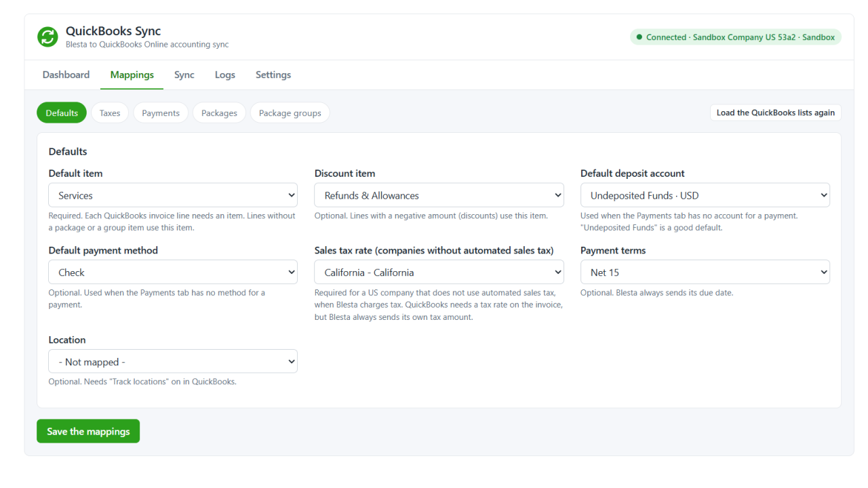Click Save the mappings button

(x=88, y=431)
